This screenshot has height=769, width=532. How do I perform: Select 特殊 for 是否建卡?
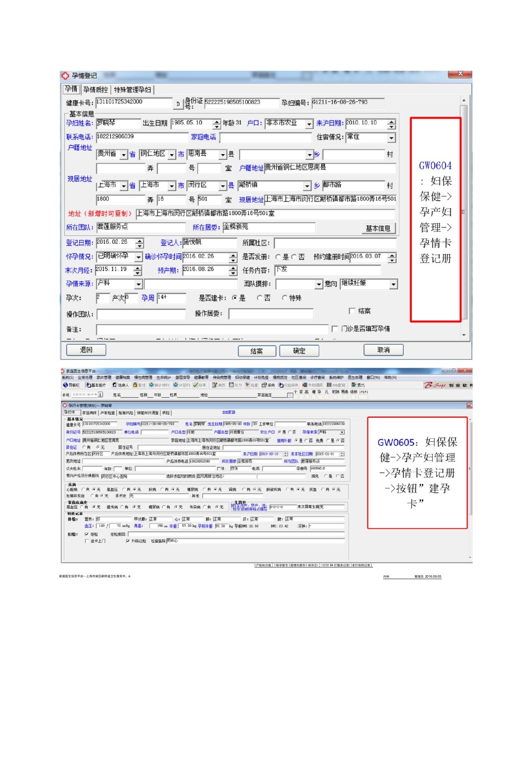point(285,298)
